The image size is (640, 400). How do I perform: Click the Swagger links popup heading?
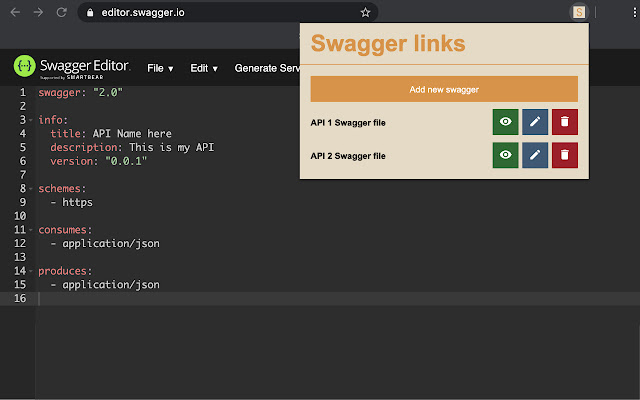[x=388, y=43]
